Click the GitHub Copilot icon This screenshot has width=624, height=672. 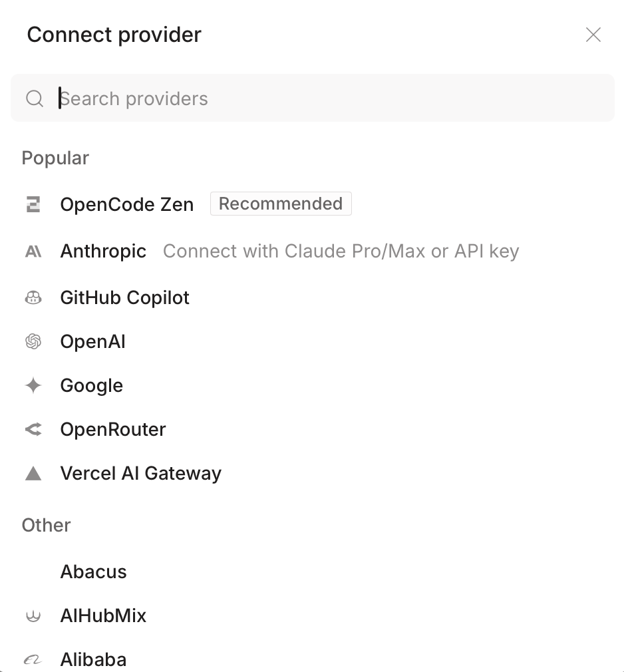click(x=33, y=297)
